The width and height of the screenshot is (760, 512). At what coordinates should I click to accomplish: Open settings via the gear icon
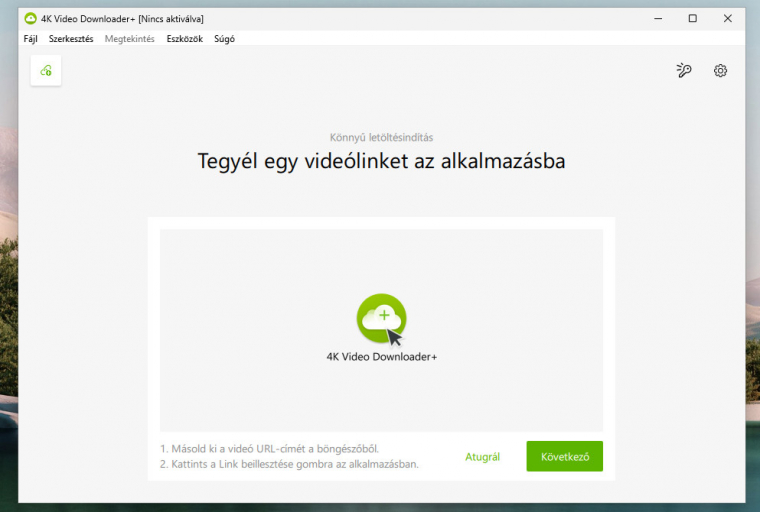720,70
